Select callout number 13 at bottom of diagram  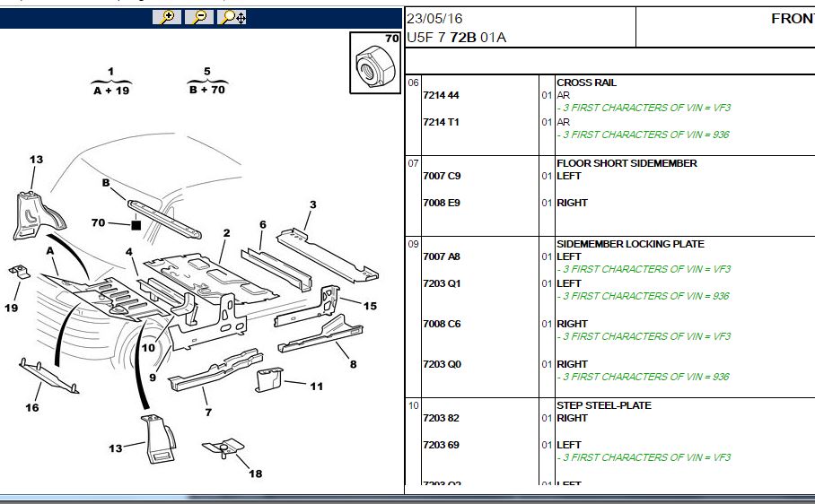click(x=116, y=448)
